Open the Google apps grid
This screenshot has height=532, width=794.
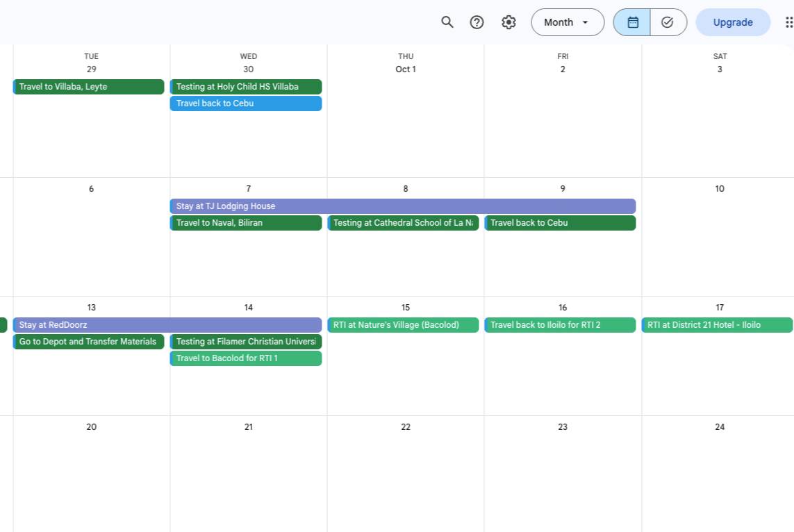[788, 22]
